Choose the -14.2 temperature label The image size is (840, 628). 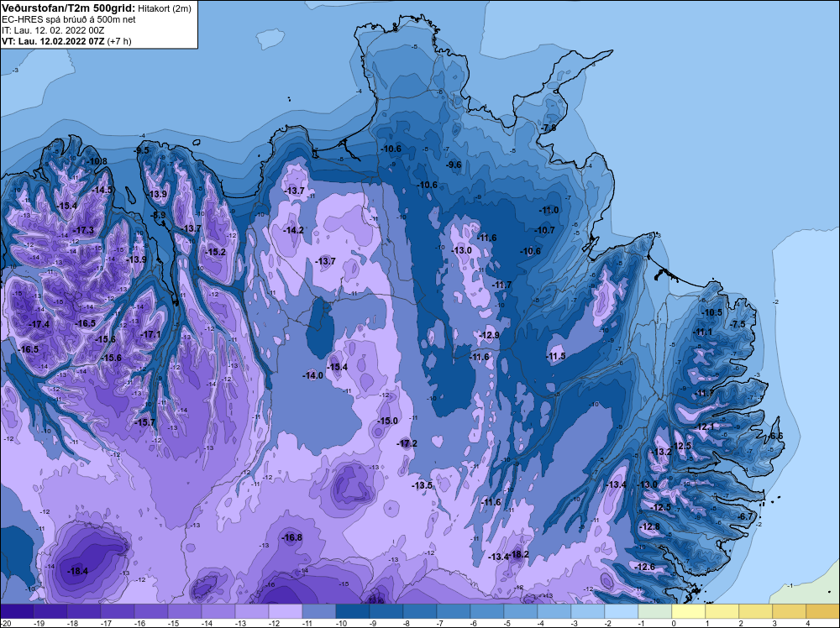293,230
